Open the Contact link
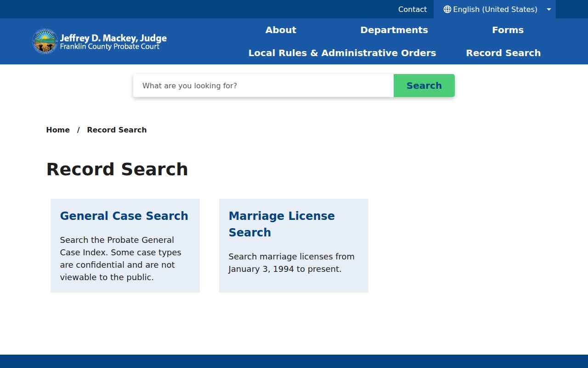The width and height of the screenshot is (588, 368). click(413, 9)
